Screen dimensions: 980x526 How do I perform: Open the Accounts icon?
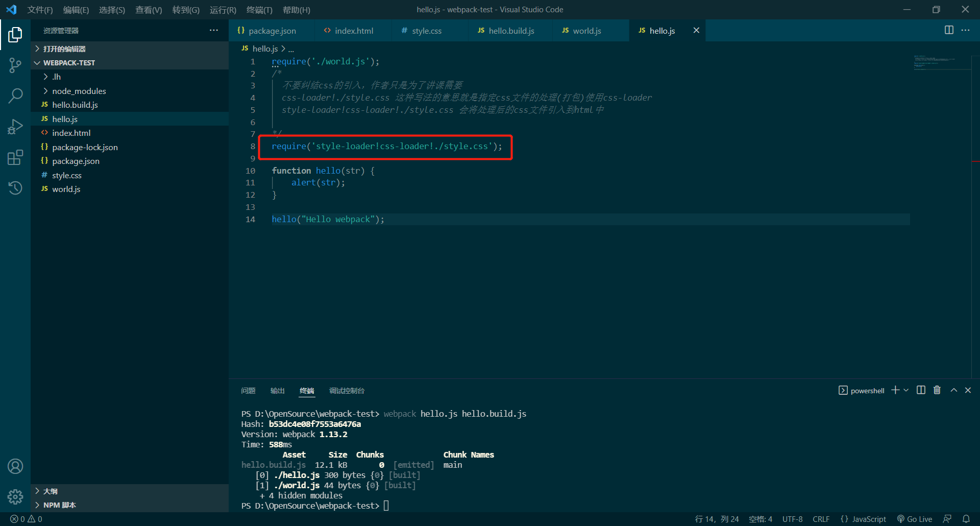(15, 466)
